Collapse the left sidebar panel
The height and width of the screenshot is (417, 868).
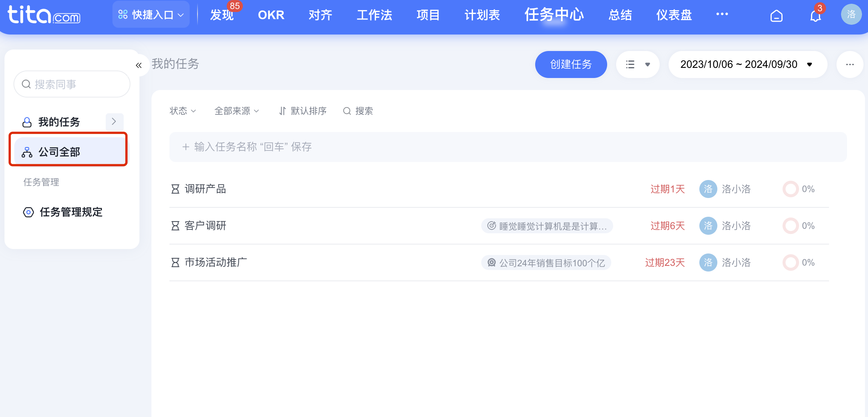pos(139,65)
